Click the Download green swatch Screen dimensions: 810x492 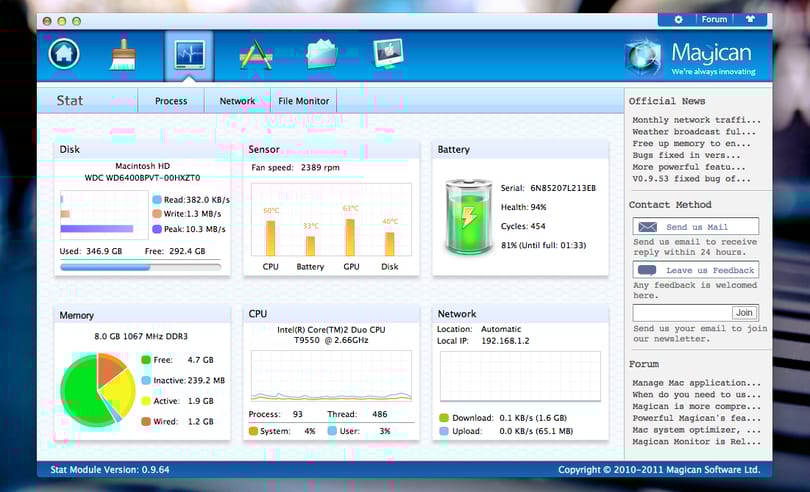point(443,418)
